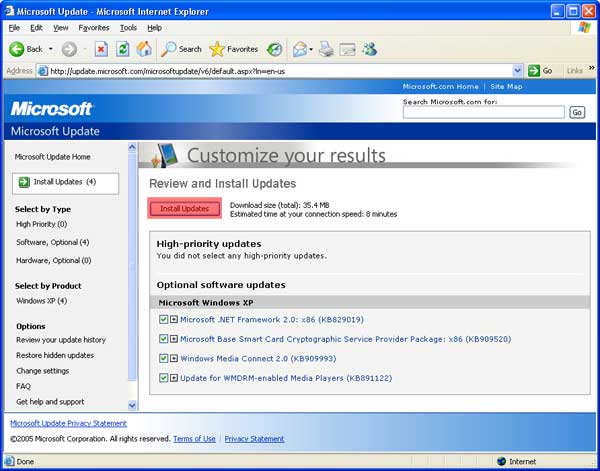Viewport: 600px width, 471px height.
Task: Select High Priority (0) filter
Action: click(41, 224)
